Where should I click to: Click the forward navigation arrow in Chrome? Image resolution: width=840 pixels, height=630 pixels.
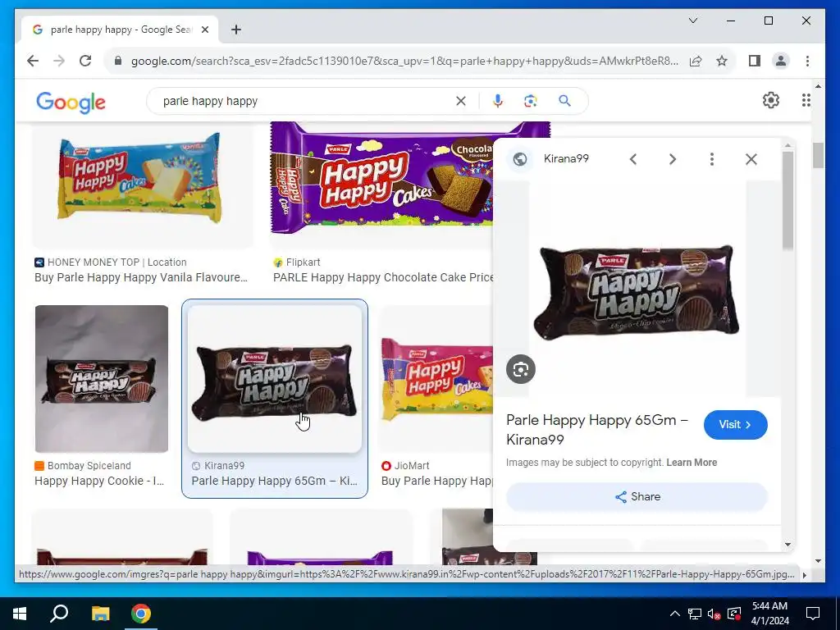click(x=59, y=61)
